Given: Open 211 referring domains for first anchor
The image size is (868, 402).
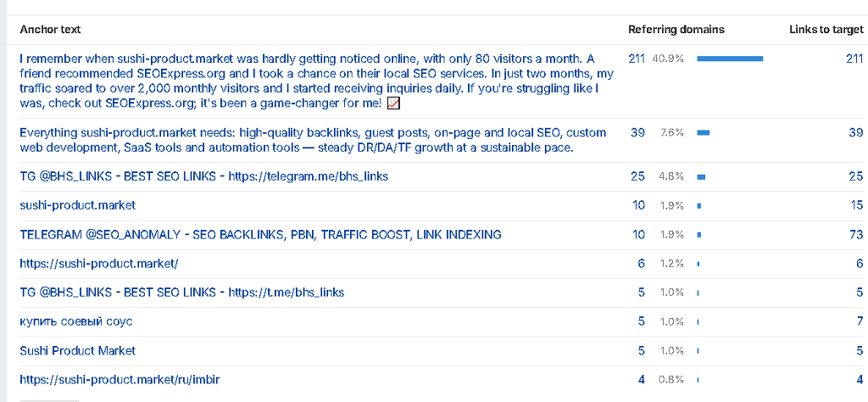Looking at the screenshot, I should 637,59.
